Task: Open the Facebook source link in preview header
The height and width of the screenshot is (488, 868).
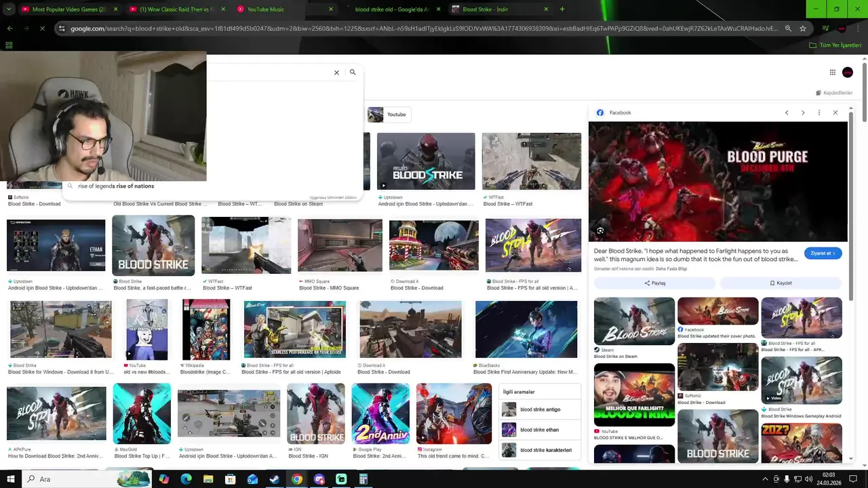Action: pos(614,113)
